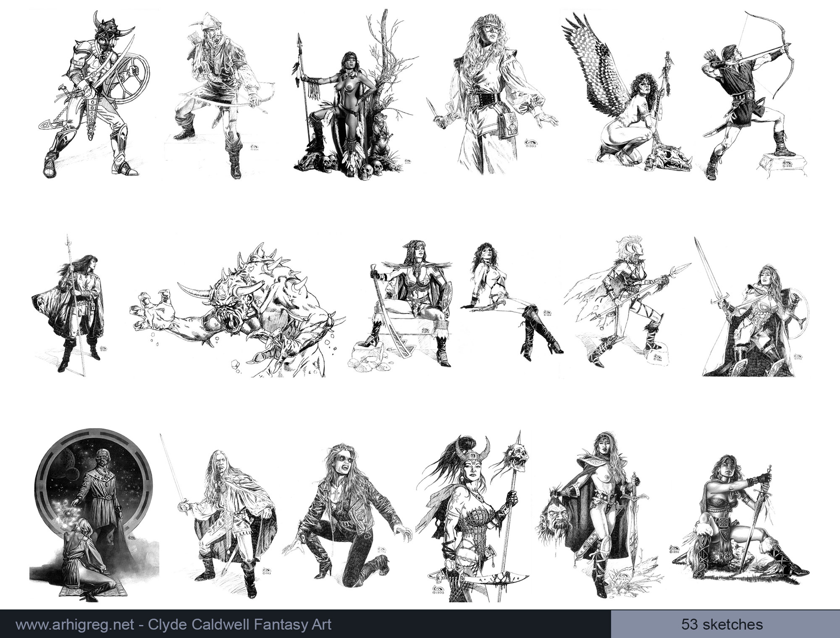Open the horned helmet woman with skull staff

[472, 525]
